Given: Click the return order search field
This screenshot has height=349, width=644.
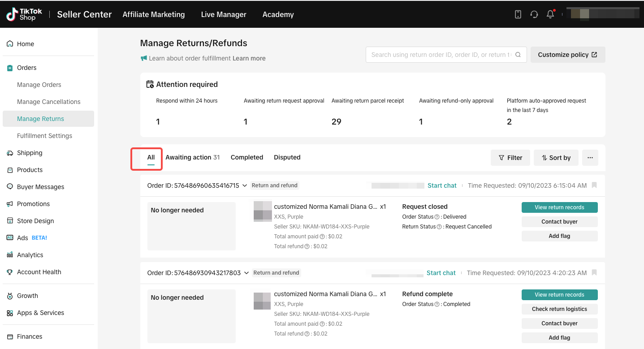Looking at the screenshot, I should click(441, 55).
